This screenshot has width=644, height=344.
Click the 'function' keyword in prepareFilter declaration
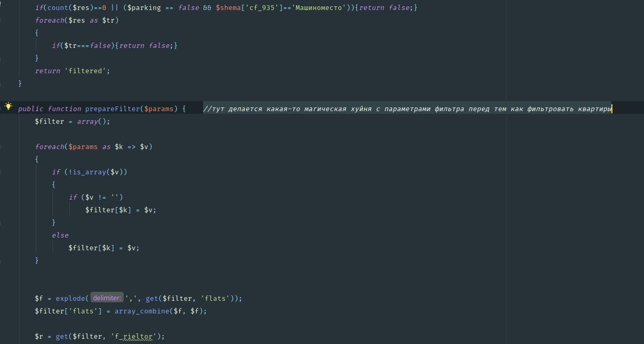(x=65, y=109)
